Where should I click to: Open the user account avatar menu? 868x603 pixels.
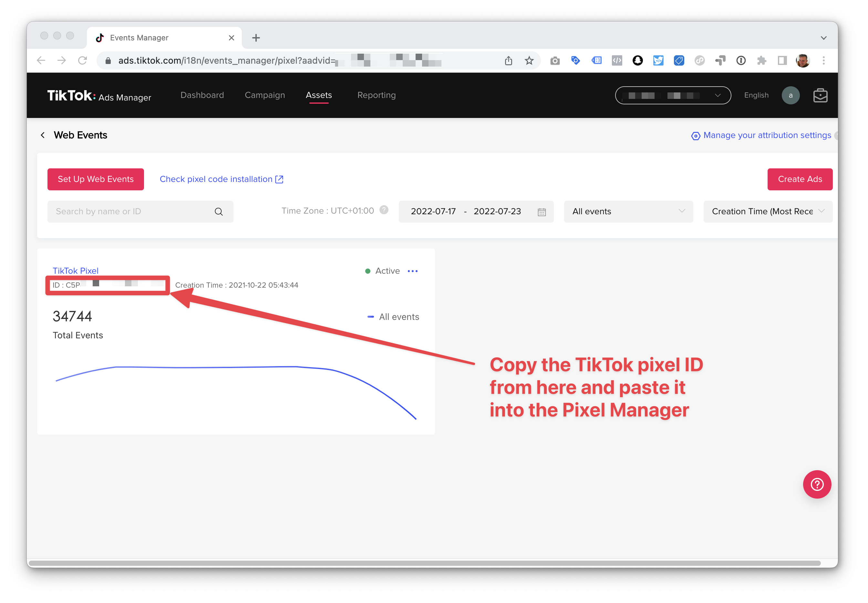click(x=790, y=95)
